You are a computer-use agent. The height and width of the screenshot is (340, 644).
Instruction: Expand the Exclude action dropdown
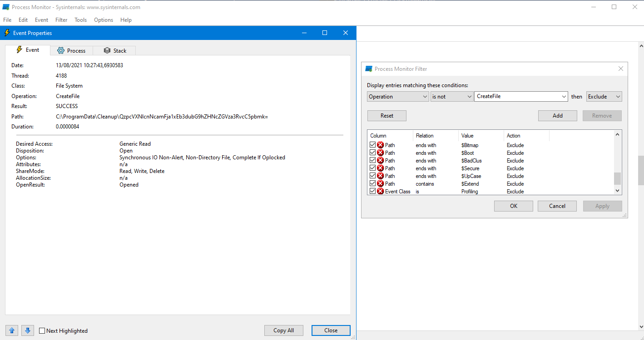[x=604, y=97]
